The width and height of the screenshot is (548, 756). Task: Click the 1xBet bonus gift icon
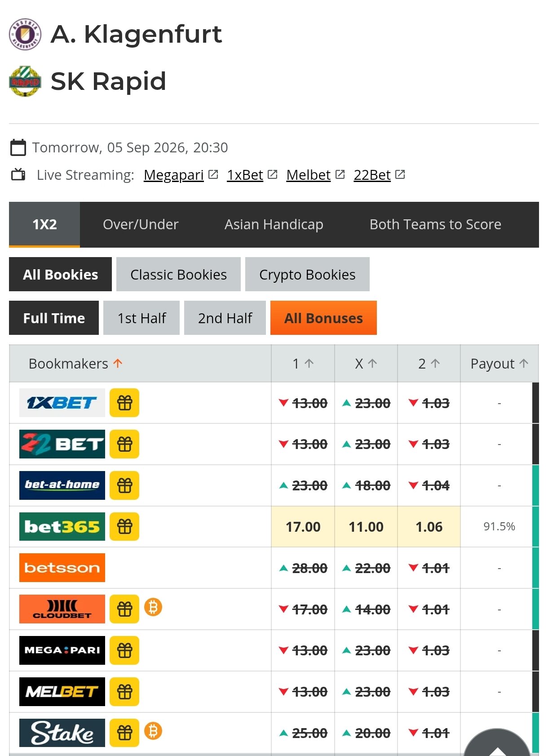tap(124, 403)
